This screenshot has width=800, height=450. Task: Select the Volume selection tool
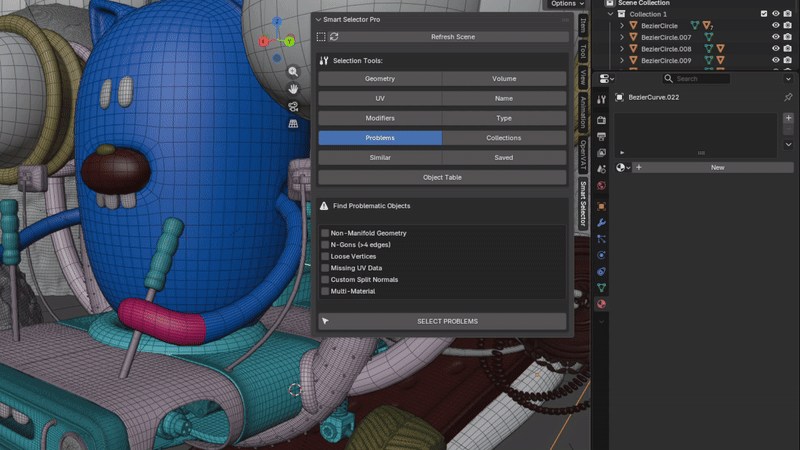[x=504, y=79]
